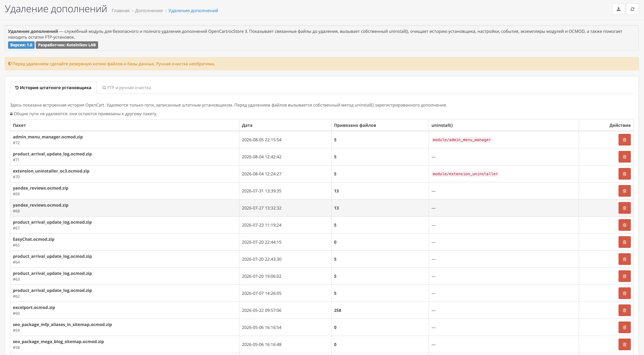The image size is (644, 355).
Task: Delete package yandex_reviews #69
Action: tap(625, 191)
